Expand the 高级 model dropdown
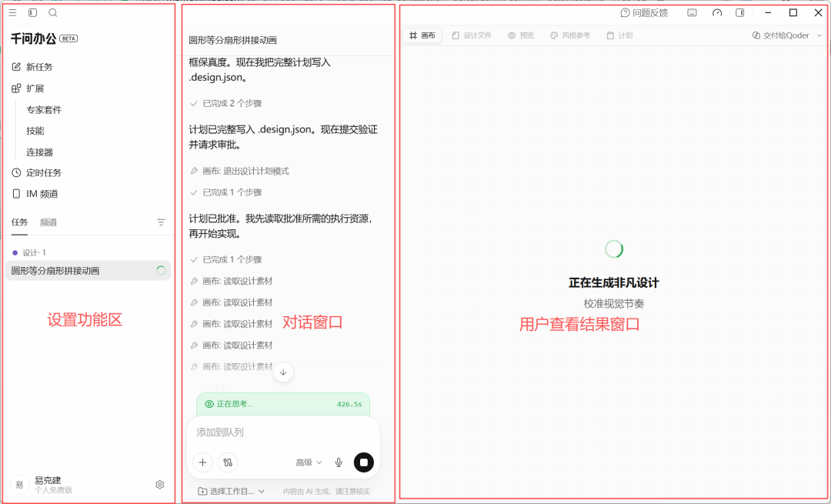 [309, 462]
